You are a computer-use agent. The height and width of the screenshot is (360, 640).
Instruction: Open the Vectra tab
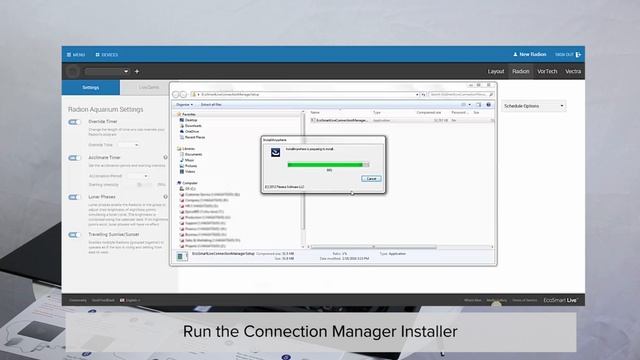[x=573, y=71]
